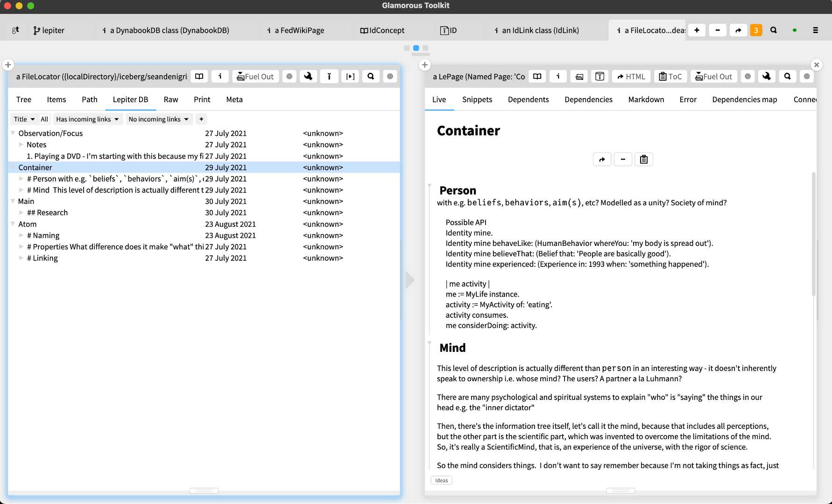Expand the # Naming tree node
Screen dimensions: 832x504
pyautogui.click(x=21, y=235)
